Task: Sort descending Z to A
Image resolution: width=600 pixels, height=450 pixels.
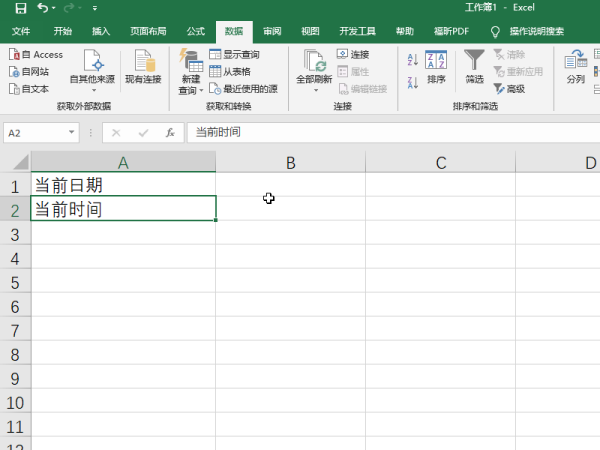Action: tap(412, 82)
